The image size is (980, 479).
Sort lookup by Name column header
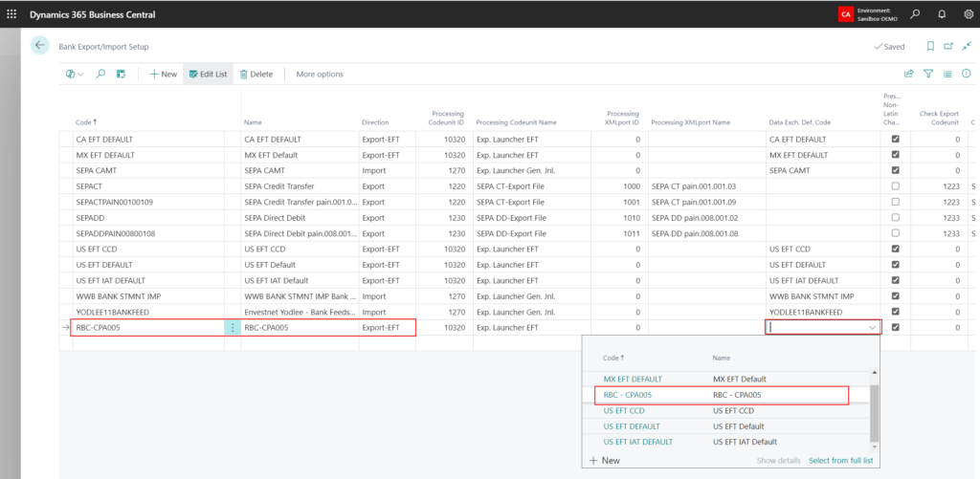click(722, 358)
